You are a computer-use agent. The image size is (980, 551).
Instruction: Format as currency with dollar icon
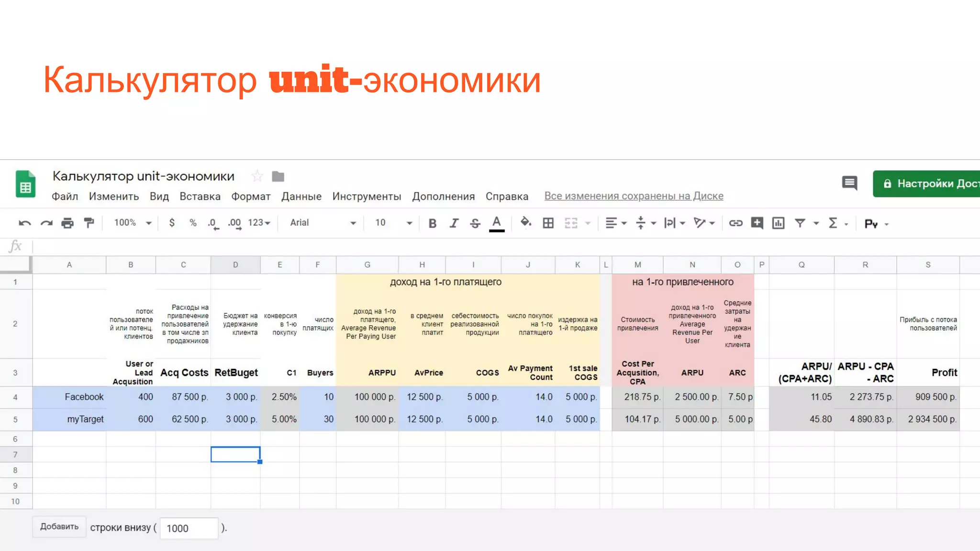(172, 223)
